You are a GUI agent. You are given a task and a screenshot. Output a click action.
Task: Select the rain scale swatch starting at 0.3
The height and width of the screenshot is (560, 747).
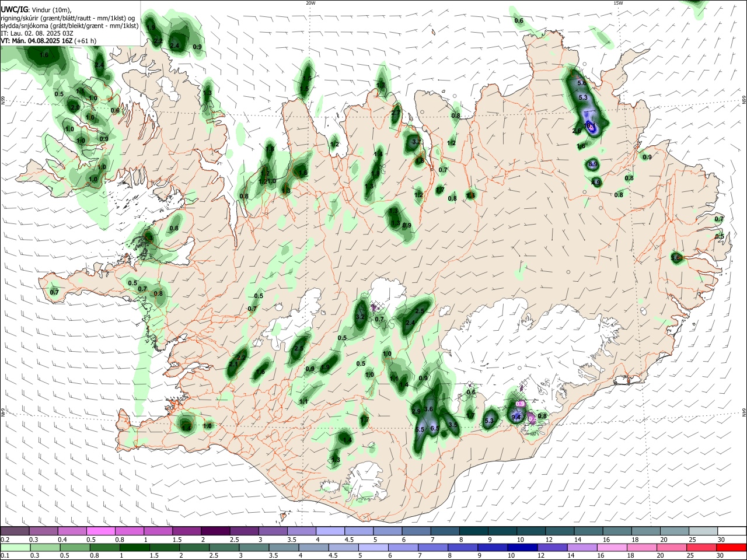click(46, 547)
